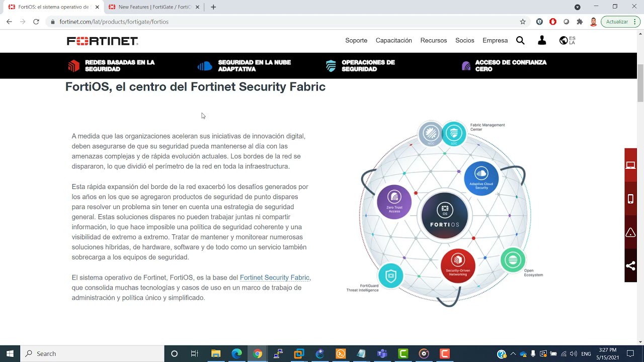The image size is (644, 362).
Task: Open the site search magnifier icon
Action: pos(520,41)
